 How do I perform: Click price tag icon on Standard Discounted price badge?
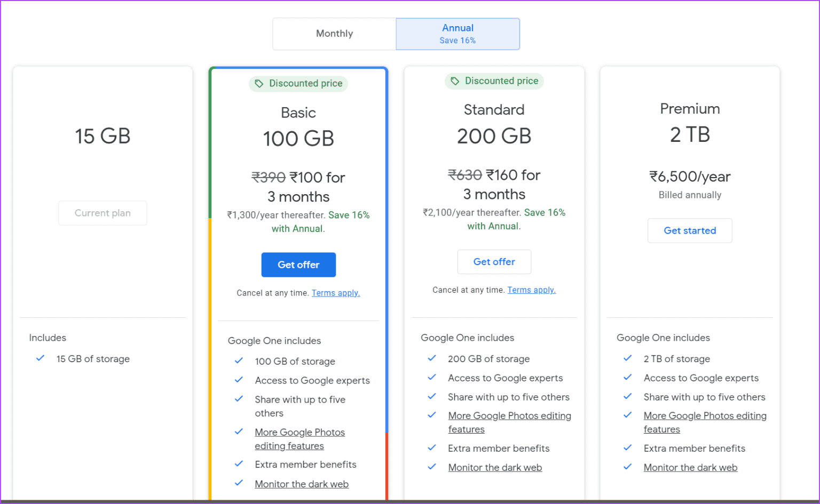(x=455, y=81)
